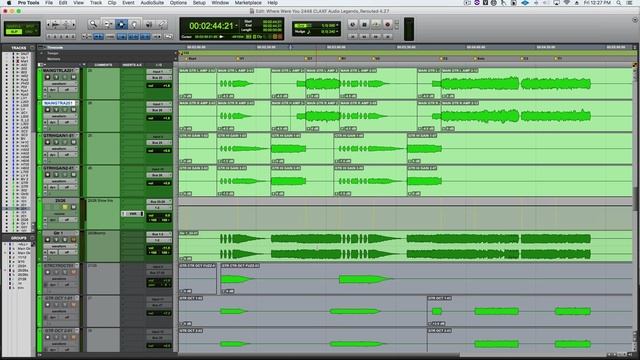Open the File menu
640x360 pixels.
[49, 3]
